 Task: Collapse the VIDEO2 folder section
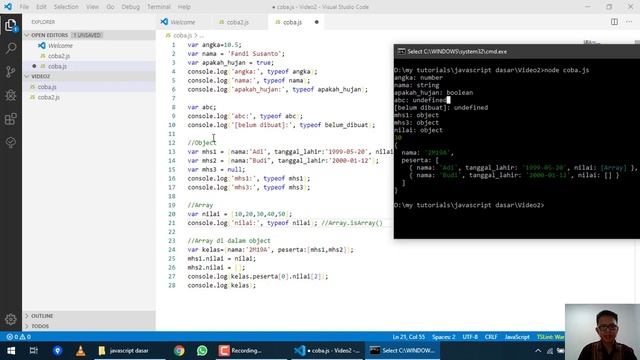point(89,76)
